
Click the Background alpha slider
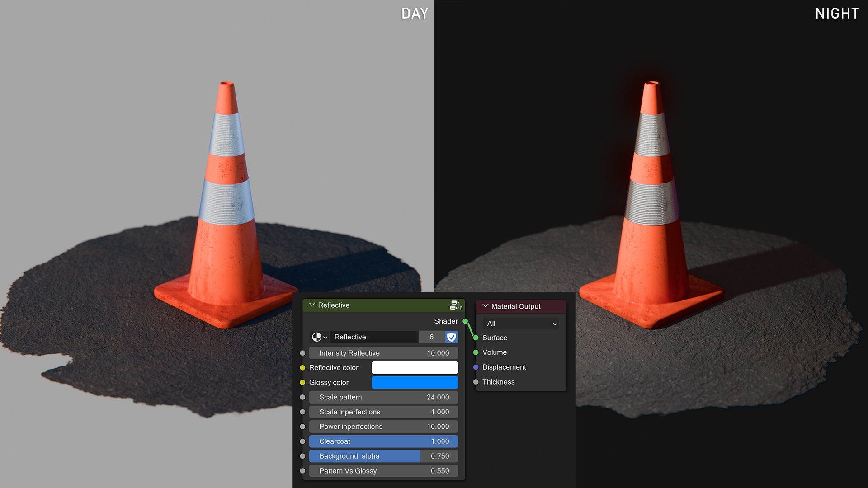click(x=383, y=456)
